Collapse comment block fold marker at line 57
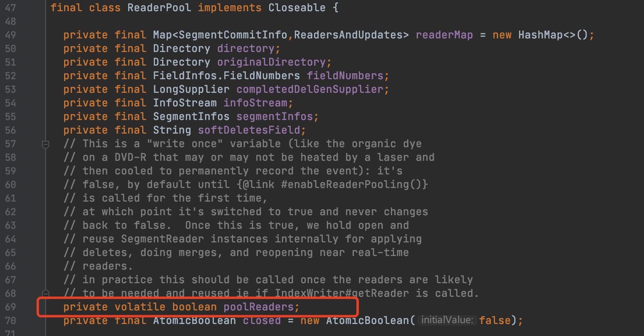Screen dimensions: 644x336 46,144
